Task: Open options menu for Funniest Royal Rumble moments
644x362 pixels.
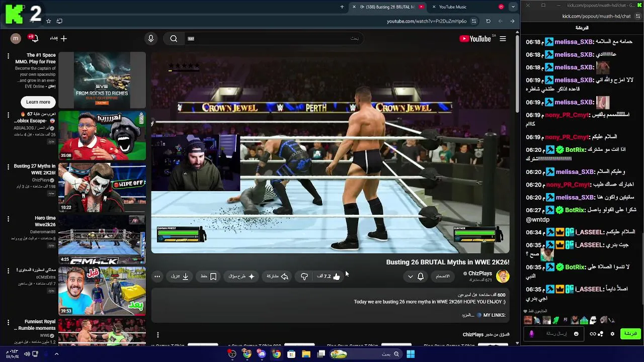Action: [x=8, y=322]
